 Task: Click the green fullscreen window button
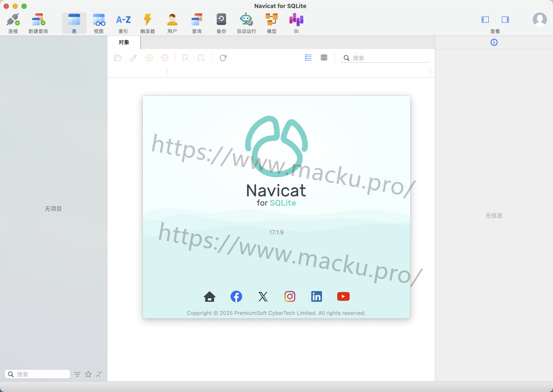point(24,6)
